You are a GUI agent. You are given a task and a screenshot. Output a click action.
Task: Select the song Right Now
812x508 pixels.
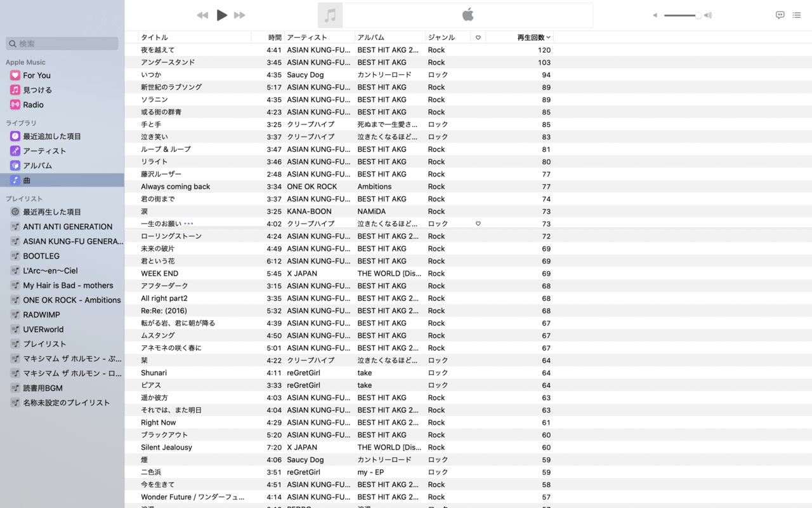pos(159,422)
